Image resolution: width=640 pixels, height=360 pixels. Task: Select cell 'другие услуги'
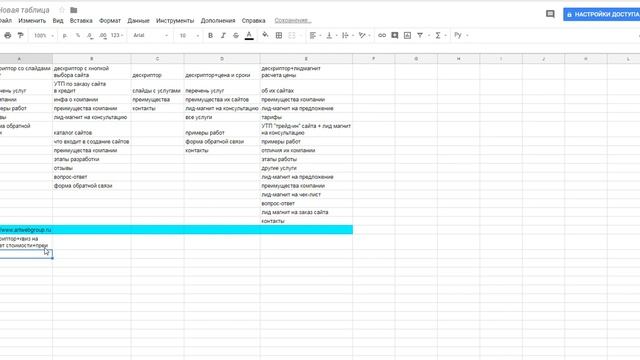pos(306,168)
